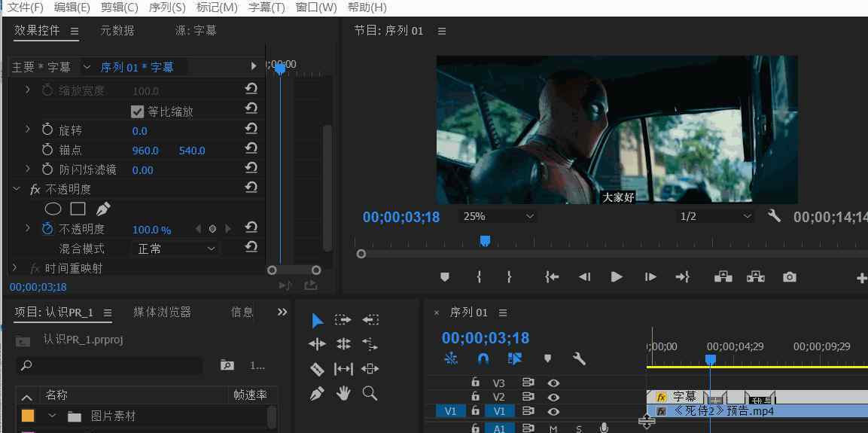Open the 1/2 playback resolution dropdown
The height and width of the screenshot is (433, 868).
coord(716,216)
